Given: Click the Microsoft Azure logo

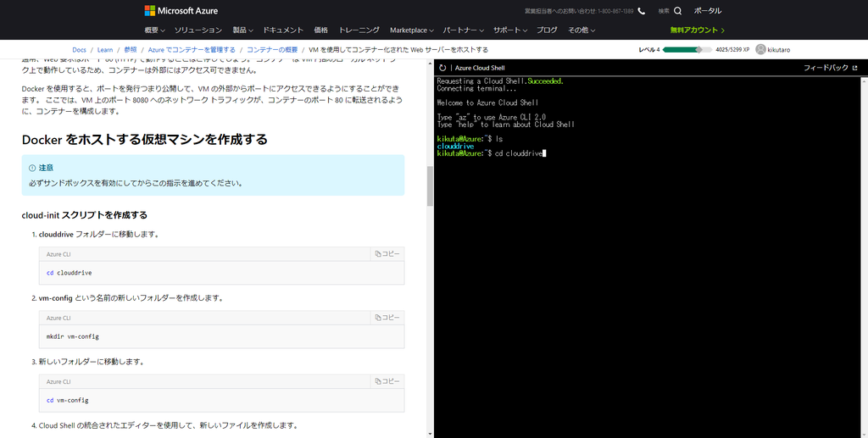Looking at the screenshot, I should coord(181,10).
